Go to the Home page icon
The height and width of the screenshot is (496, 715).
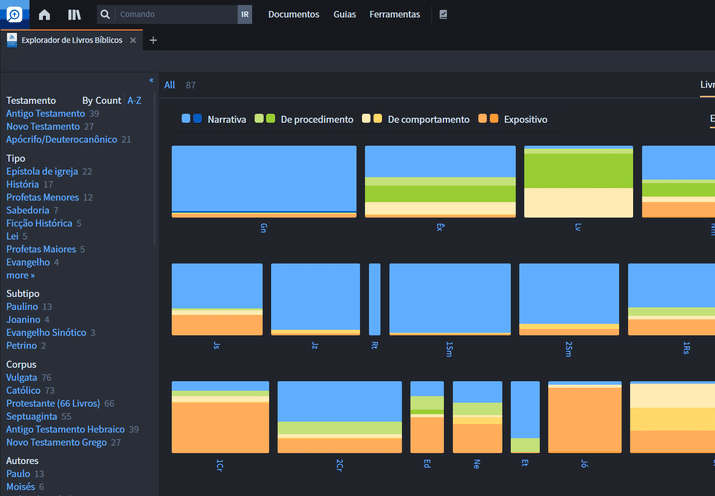pos(44,15)
